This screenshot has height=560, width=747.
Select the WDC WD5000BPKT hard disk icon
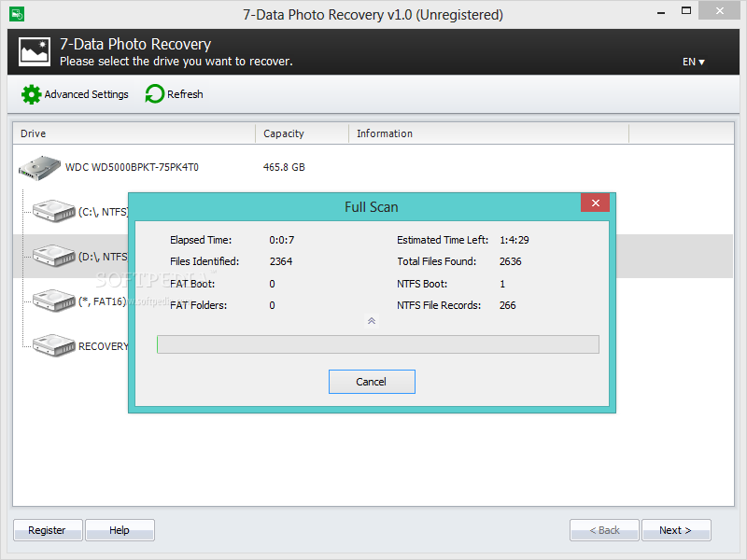tap(39, 168)
